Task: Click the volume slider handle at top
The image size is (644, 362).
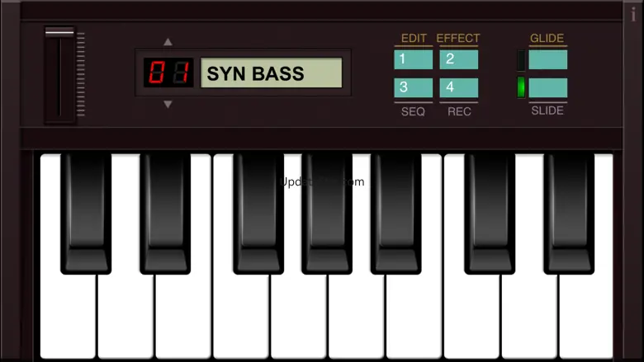Action: (59, 32)
